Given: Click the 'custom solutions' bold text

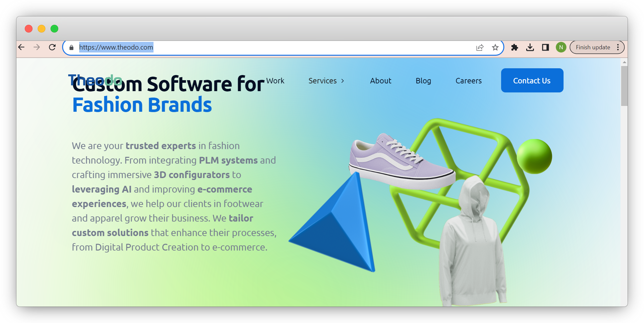Looking at the screenshot, I should 110,233.
